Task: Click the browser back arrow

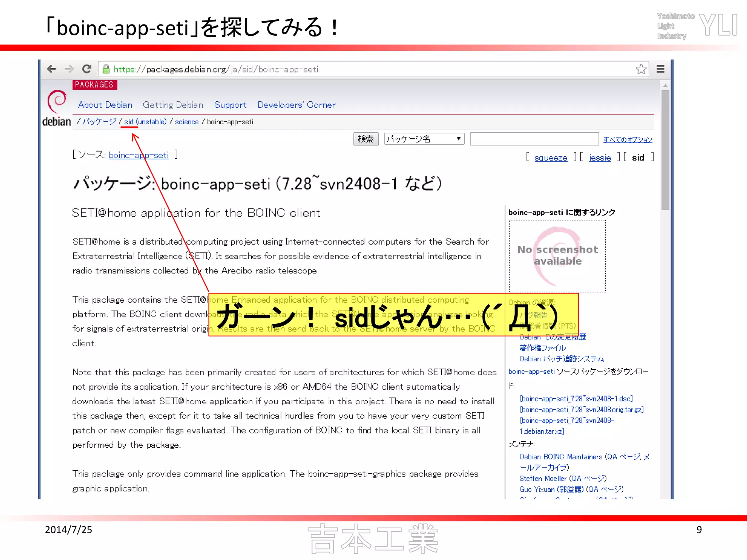Action: [52, 69]
